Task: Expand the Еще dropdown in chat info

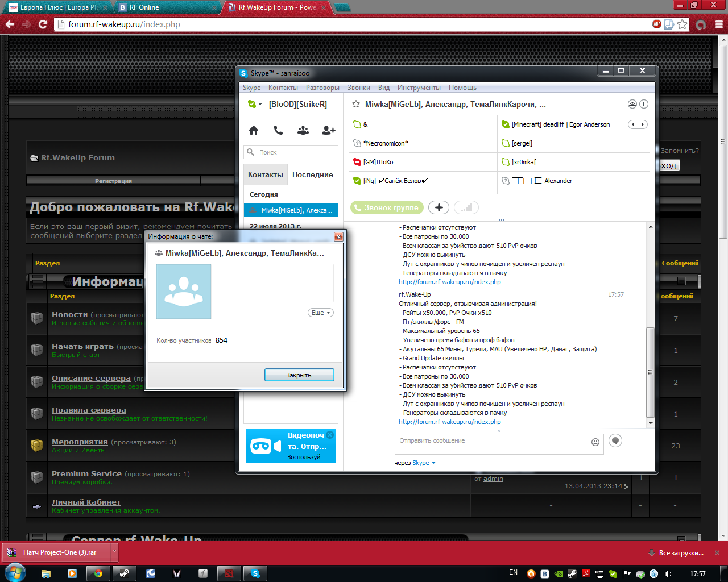Action: point(321,313)
